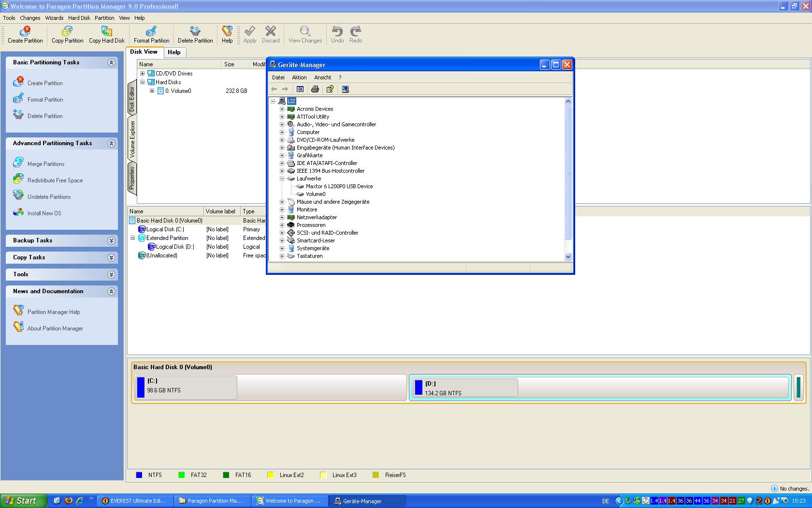Select the Properties vertical tab
This screenshot has width=812, height=508.
[132, 178]
